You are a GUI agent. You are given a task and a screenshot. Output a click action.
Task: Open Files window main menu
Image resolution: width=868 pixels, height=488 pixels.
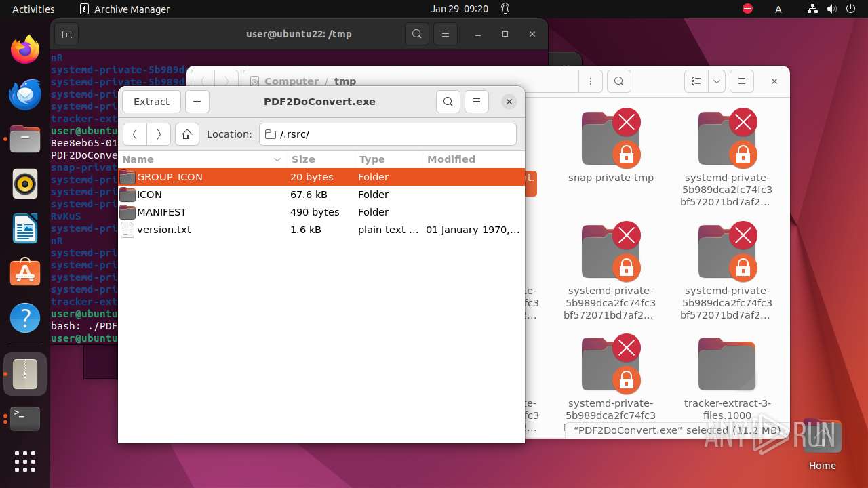click(742, 81)
